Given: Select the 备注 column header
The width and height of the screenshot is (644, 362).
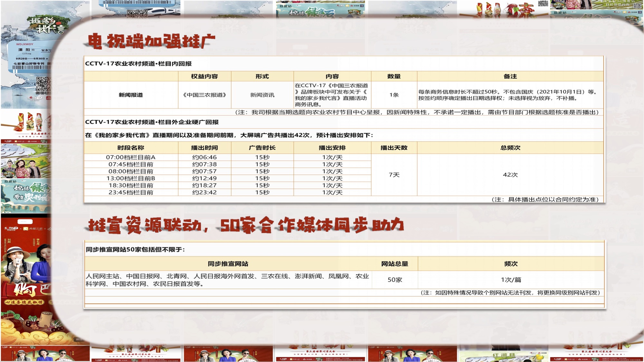Looking at the screenshot, I should click(x=510, y=76).
